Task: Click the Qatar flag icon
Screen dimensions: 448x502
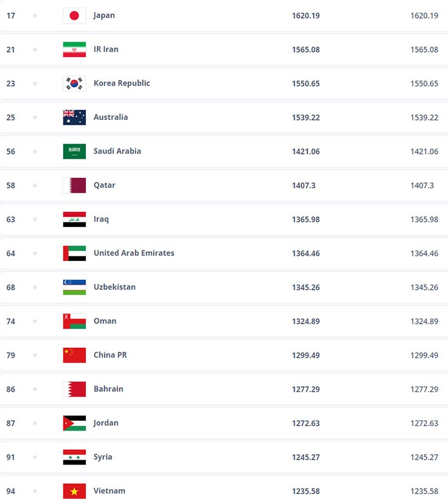Action: (x=74, y=185)
